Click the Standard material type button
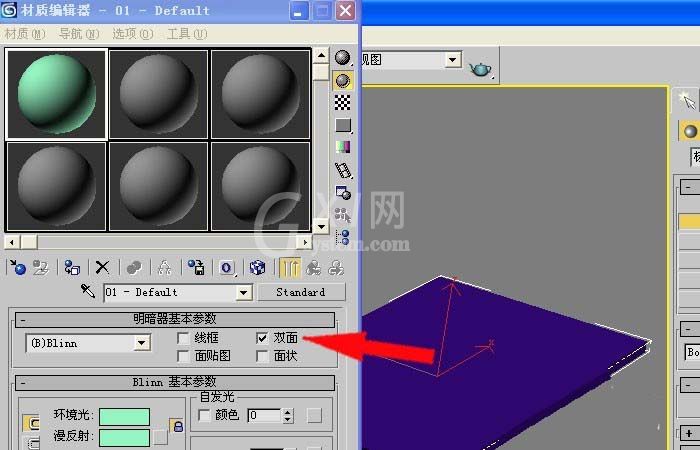700x450 pixels. 301,292
